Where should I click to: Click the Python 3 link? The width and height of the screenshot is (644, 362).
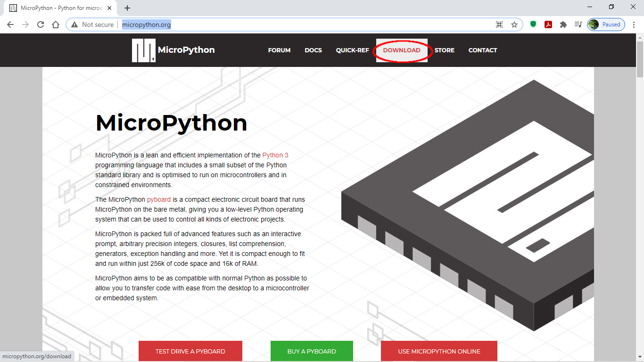[275, 155]
